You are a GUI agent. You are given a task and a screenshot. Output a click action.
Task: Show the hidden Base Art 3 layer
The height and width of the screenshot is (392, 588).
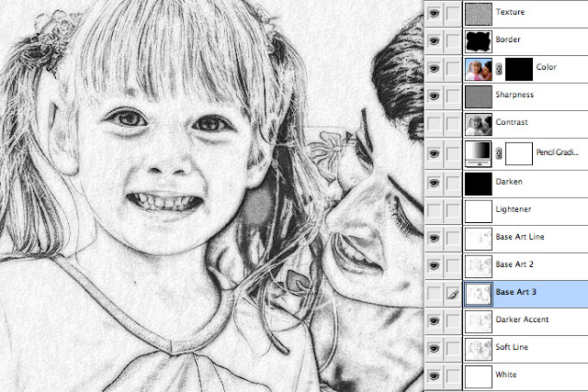434,294
